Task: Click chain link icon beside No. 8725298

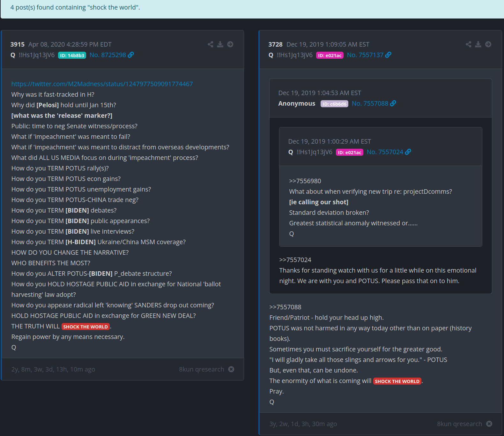Action: 131,55
